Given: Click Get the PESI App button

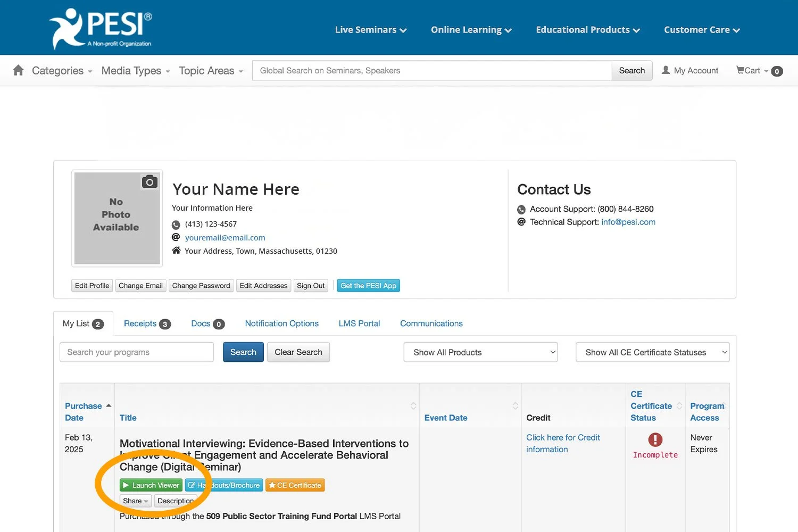Looking at the screenshot, I should point(368,286).
